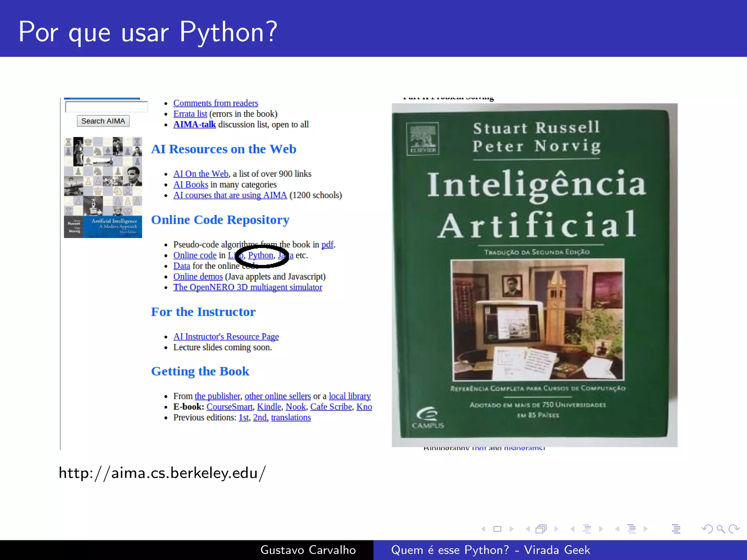Click the local library link
This screenshot has height=560, width=747.
coord(350,396)
